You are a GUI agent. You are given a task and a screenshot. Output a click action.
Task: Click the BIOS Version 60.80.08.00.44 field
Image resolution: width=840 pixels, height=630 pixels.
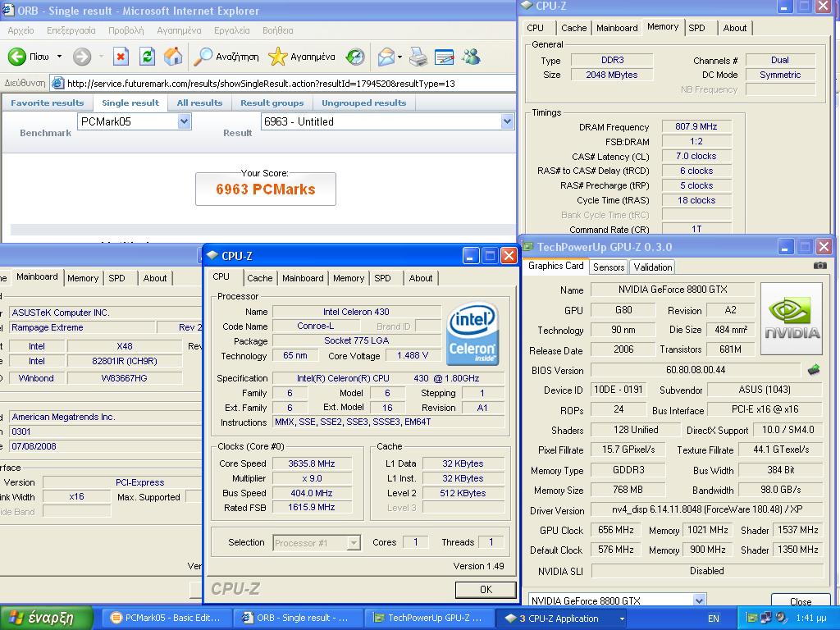point(696,370)
